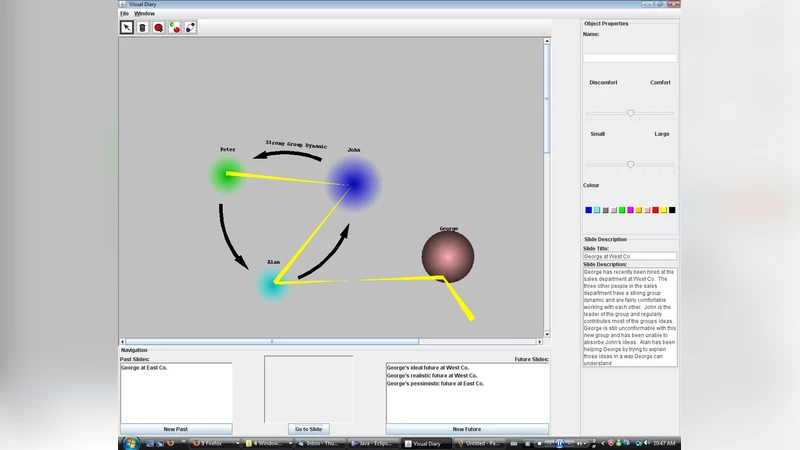
Task: Click the Go to Slide button
Action: point(309,429)
